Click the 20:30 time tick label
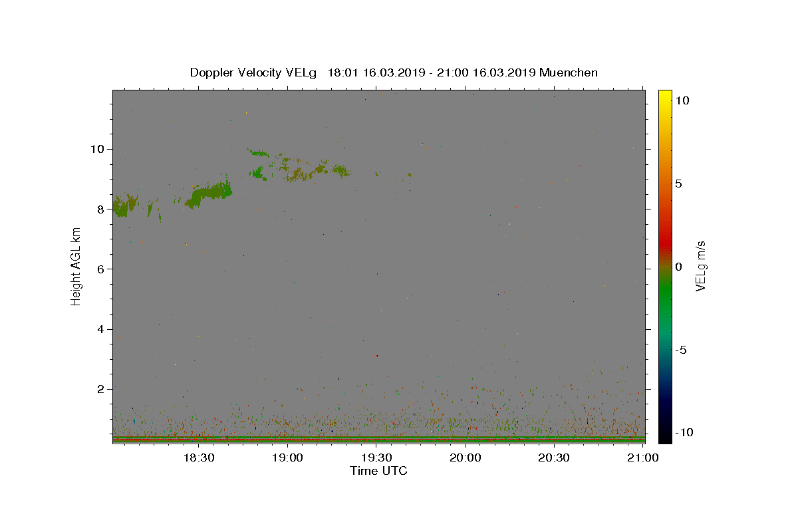Viewport: 798px width, 532px height. pos(553,458)
